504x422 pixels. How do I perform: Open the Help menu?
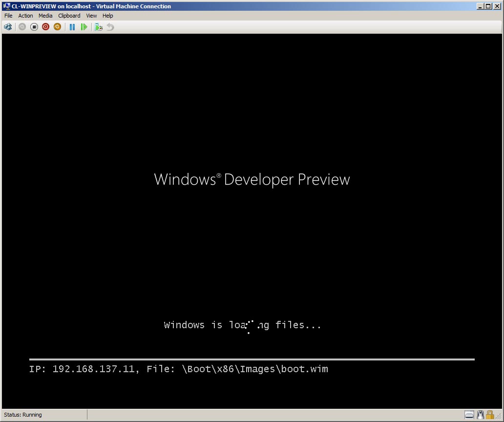[108, 16]
